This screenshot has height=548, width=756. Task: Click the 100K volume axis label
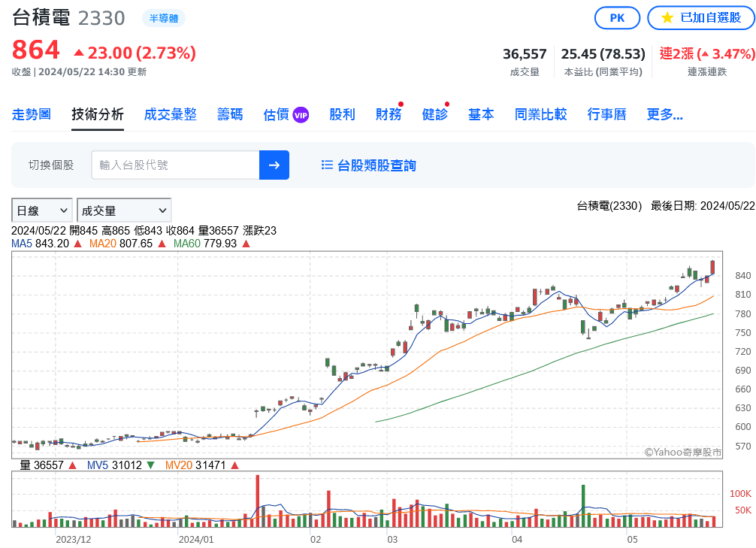click(740, 493)
